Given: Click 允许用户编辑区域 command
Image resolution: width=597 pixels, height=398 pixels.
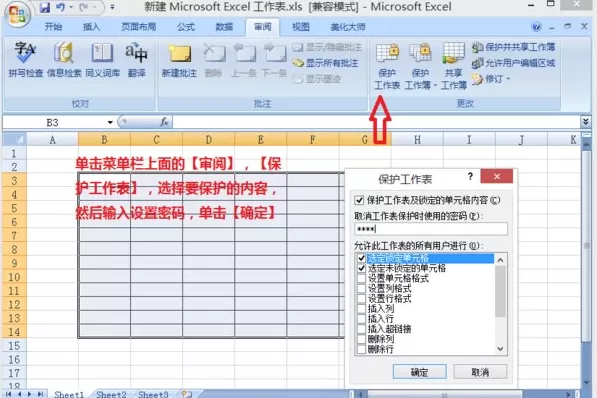Looking at the screenshot, I should [513, 63].
